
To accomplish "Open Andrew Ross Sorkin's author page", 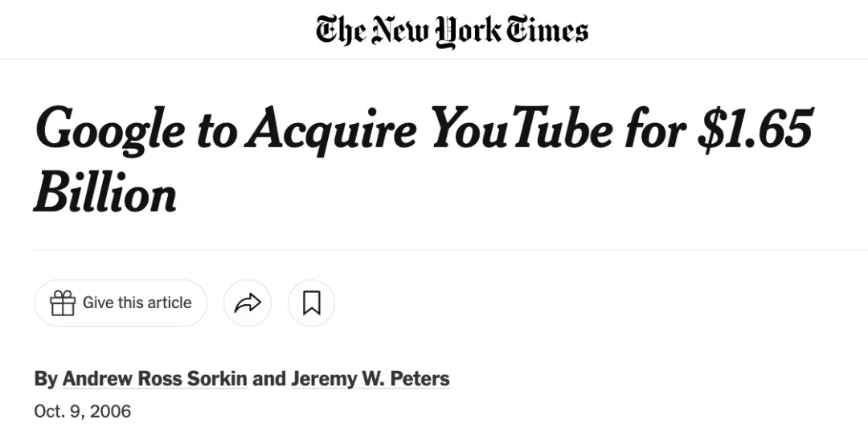I will click(x=154, y=378).
